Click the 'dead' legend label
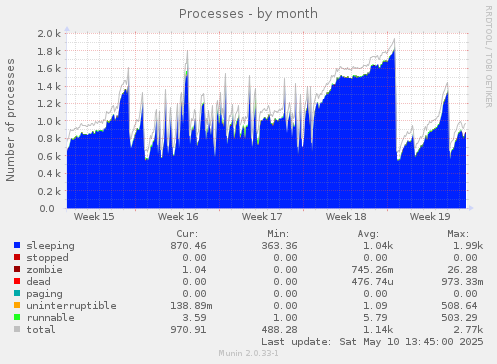 (38, 282)
